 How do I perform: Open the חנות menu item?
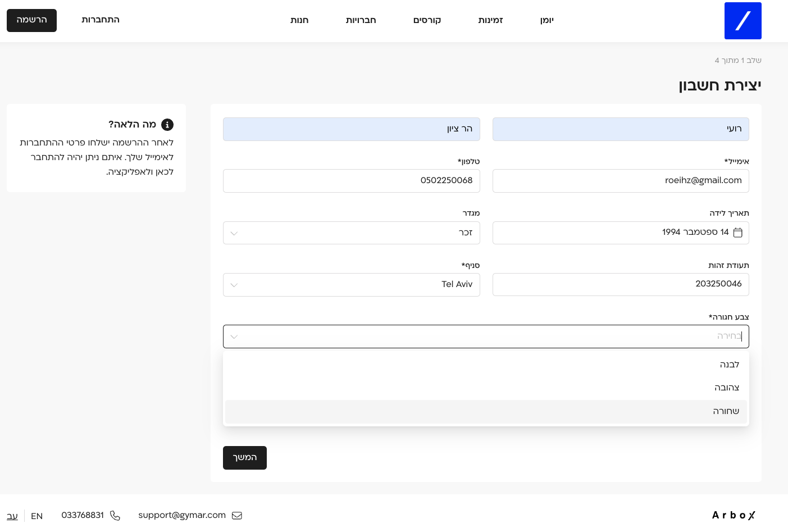click(299, 20)
